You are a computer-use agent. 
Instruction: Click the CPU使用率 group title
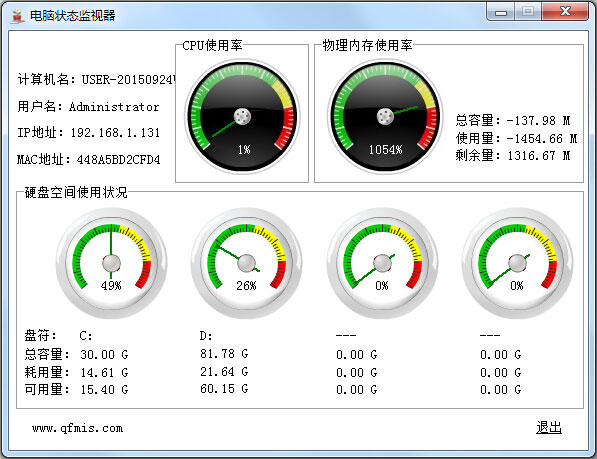[x=212, y=45]
